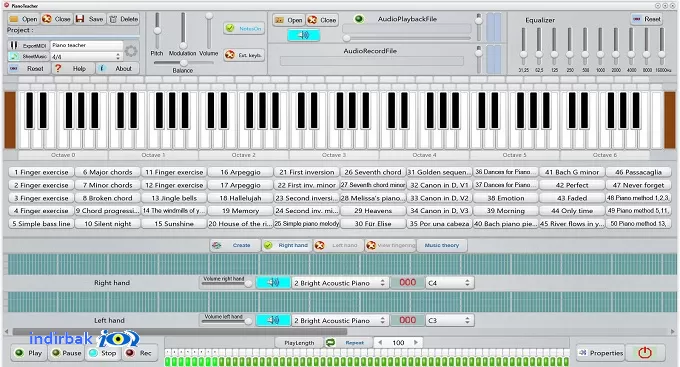The width and height of the screenshot is (680, 367).
Task: Increase tempo with right arrow beside 100
Action: tap(416, 343)
